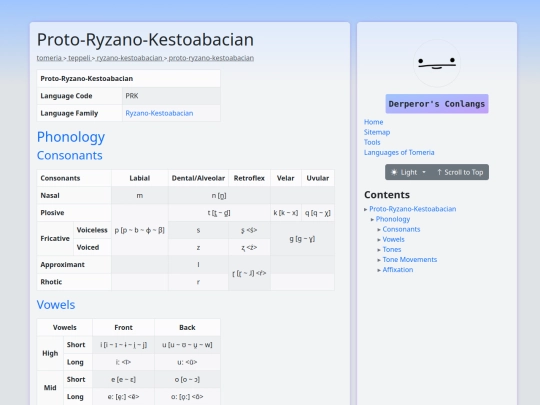Click the Rhotic row label
Screen dimensions: 540x405
74,282
